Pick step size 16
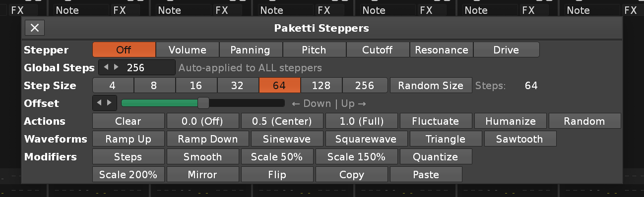The width and height of the screenshot is (644, 197). (196, 85)
